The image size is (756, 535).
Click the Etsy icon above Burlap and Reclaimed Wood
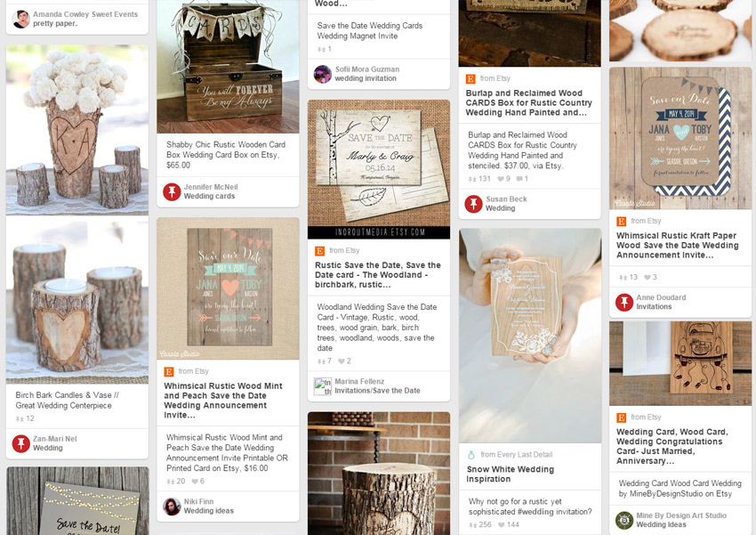click(470, 78)
